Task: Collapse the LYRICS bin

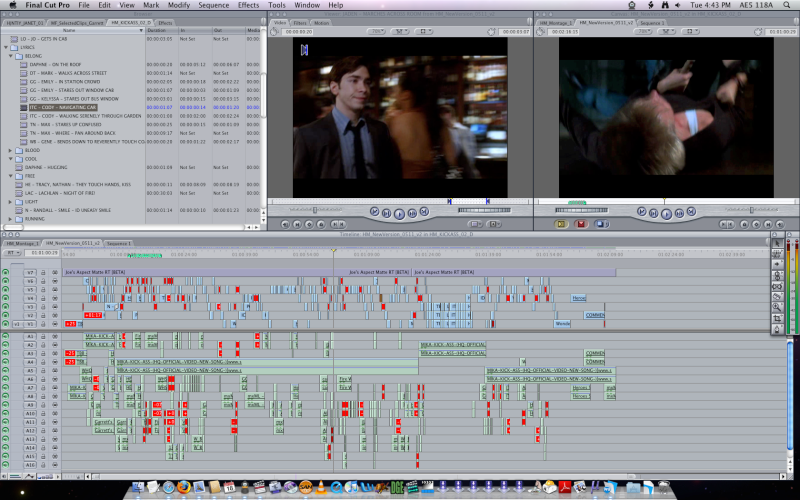Action: 5,47
